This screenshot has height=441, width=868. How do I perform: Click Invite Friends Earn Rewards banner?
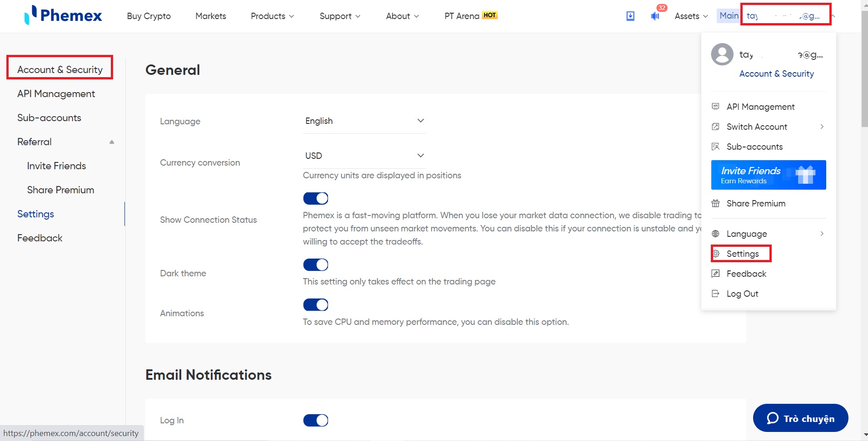pyautogui.click(x=769, y=175)
